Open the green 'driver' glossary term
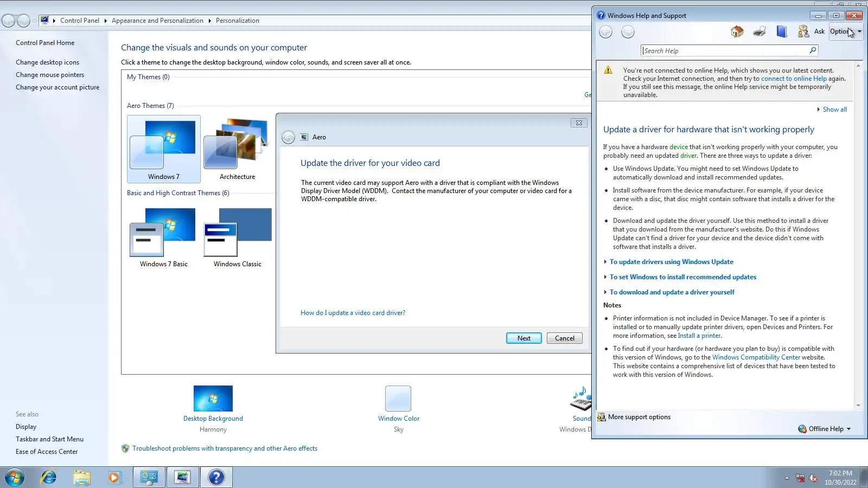The image size is (868, 488). pos(688,156)
